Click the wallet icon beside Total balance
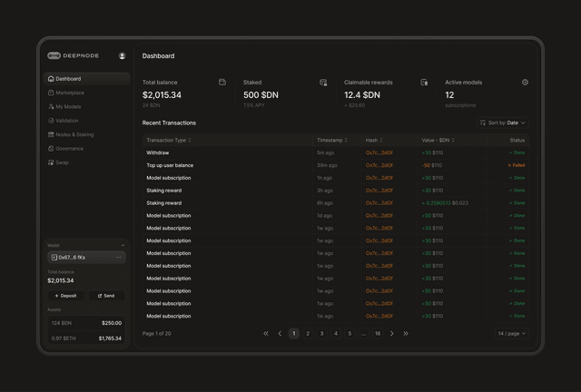Viewport: 581px width, 392px height. (222, 83)
